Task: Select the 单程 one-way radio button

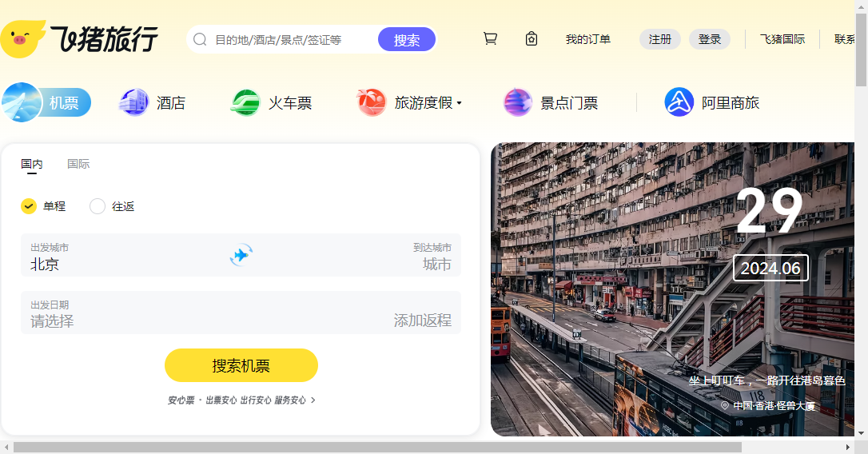Action: click(29, 206)
